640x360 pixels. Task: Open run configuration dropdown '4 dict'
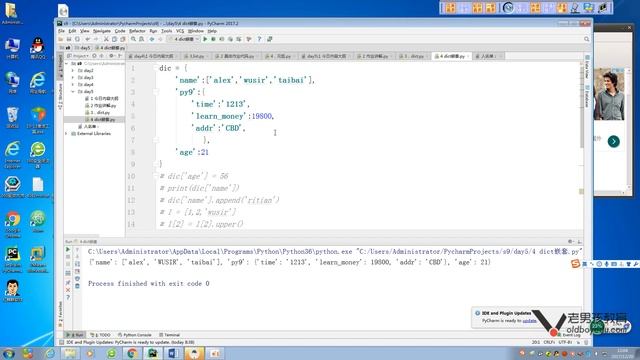click(184, 39)
